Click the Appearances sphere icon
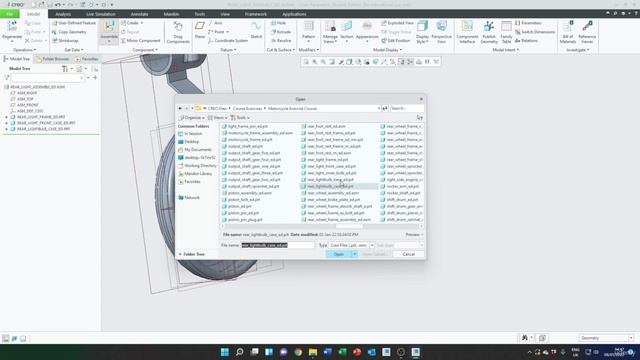 [367, 27]
